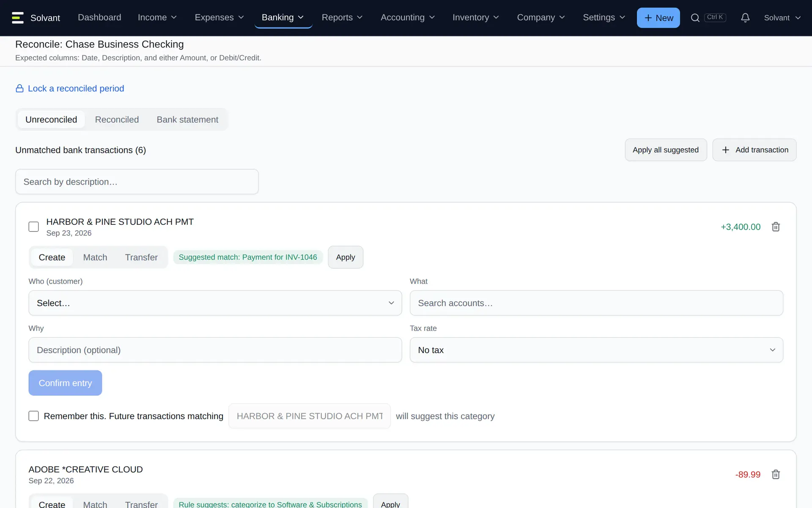Delete the ADOBE *CREATIVE CLOUD transaction

pos(776,475)
